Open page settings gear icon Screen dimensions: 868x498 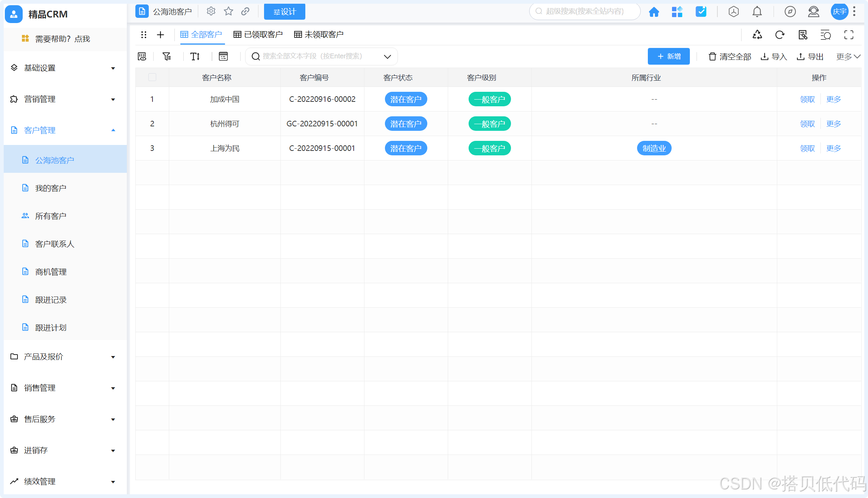(x=211, y=12)
